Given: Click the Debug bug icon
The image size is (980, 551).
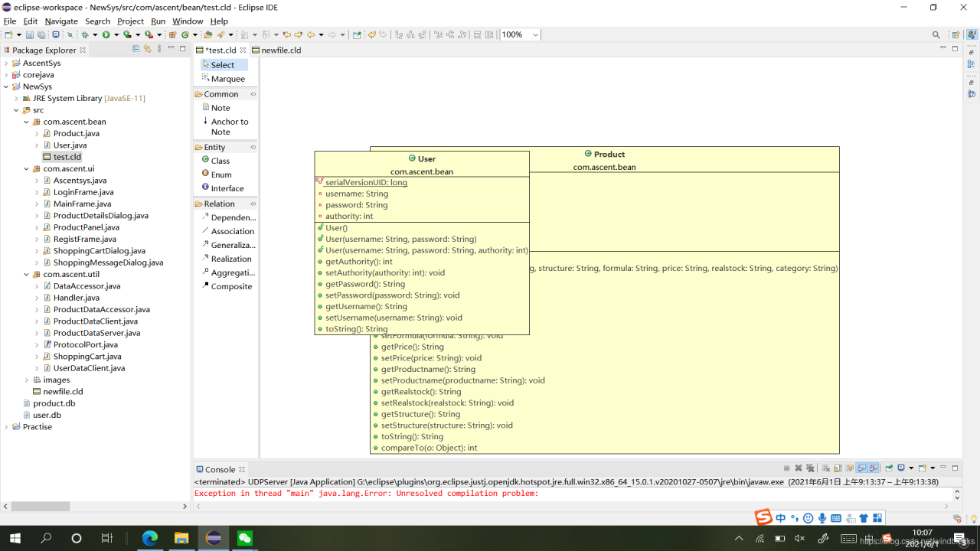Looking at the screenshot, I should tap(85, 34).
